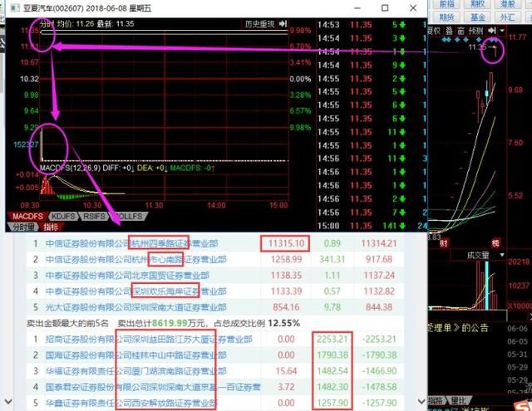Screen dimensions: 532x411
Task: Open the 外汇 market button in background window
Action: coord(508,17)
